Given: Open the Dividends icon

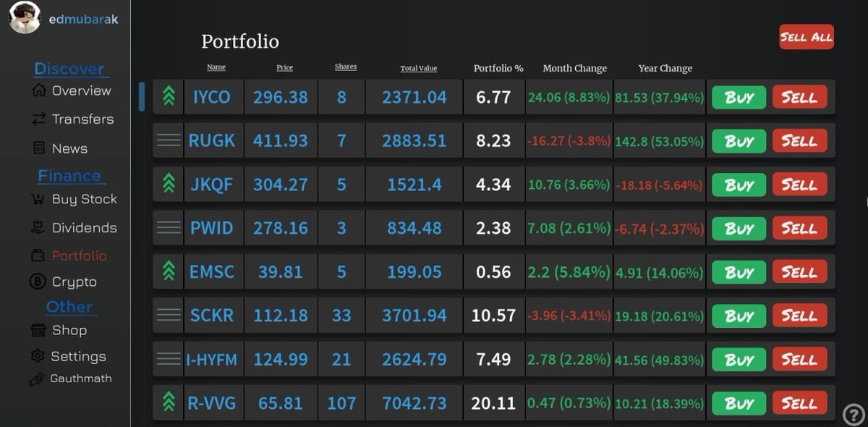Looking at the screenshot, I should [x=38, y=227].
